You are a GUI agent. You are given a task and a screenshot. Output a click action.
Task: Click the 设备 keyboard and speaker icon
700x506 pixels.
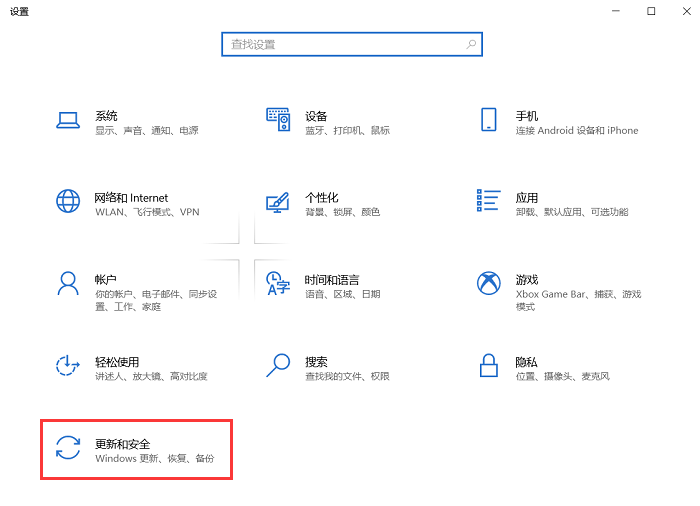point(278,119)
